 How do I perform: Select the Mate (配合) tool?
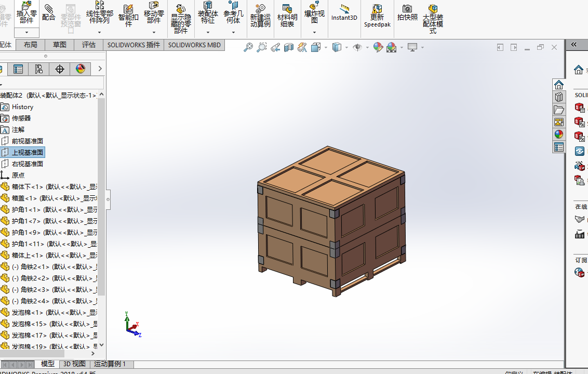tap(49, 12)
